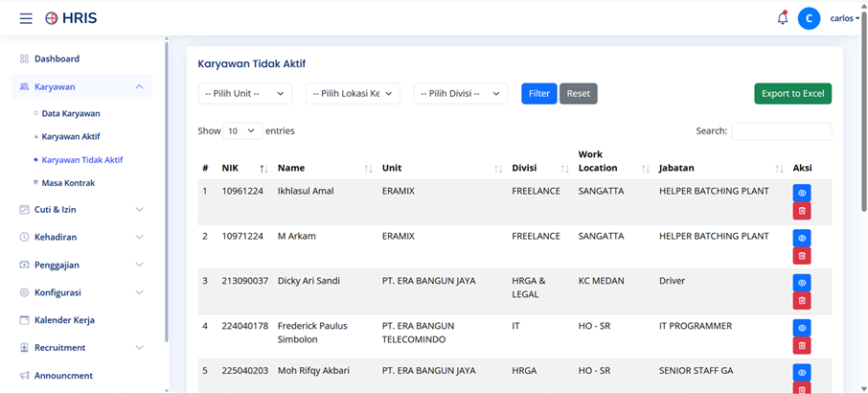Open Masa Kontrak submenu
Image resolution: width=868 pixels, height=394 pixels.
(x=69, y=183)
